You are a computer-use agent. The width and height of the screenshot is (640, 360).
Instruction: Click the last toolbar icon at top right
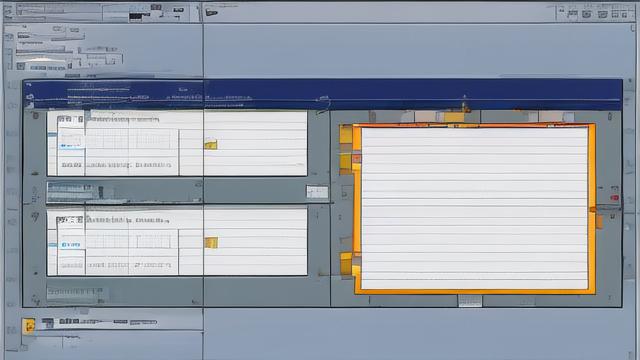[624, 14]
